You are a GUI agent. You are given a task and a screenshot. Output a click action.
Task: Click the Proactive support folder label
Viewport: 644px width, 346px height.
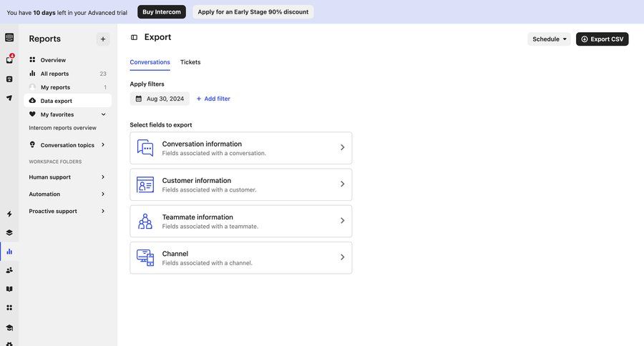[53, 211]
